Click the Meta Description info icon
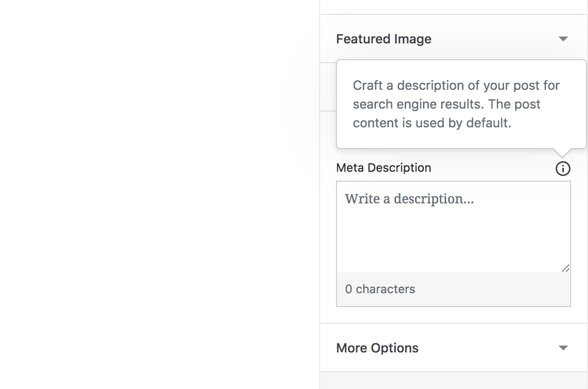 563,169
